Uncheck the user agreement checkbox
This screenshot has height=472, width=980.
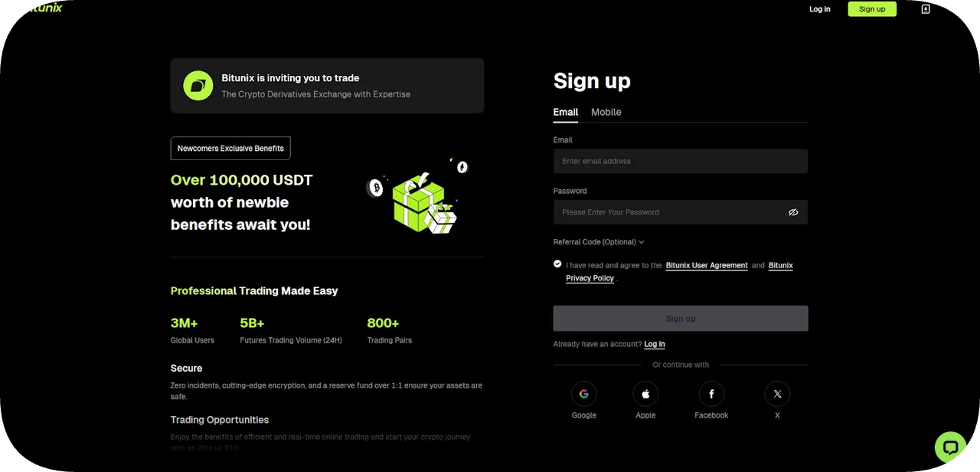coord(557,264)
